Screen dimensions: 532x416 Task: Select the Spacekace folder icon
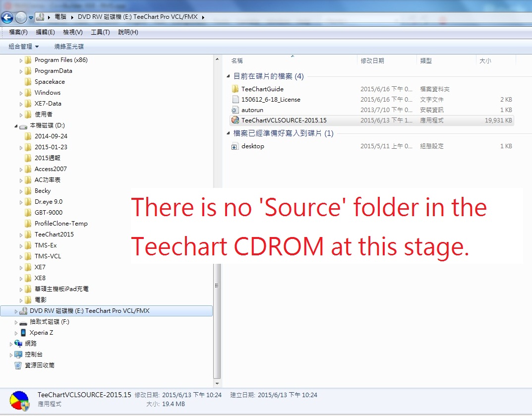tap(28, 82)
